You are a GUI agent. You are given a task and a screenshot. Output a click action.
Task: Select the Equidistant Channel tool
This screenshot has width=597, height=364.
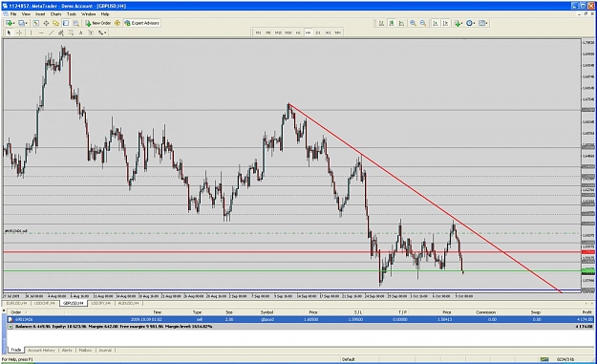[x=61, y=33]
